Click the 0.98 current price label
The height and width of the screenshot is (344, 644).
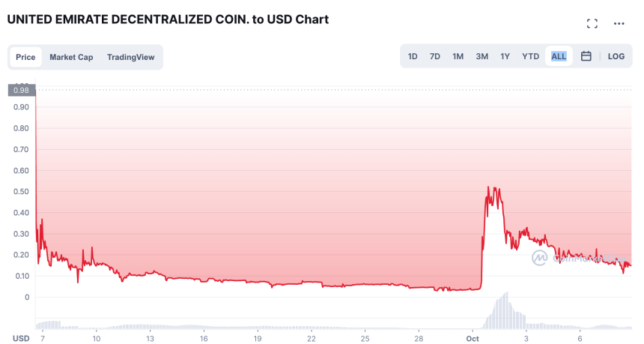pos(21,91)
